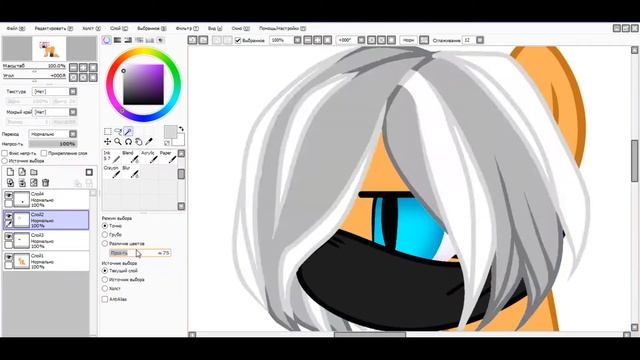Pick a shade in color square

tap(143, 84)
